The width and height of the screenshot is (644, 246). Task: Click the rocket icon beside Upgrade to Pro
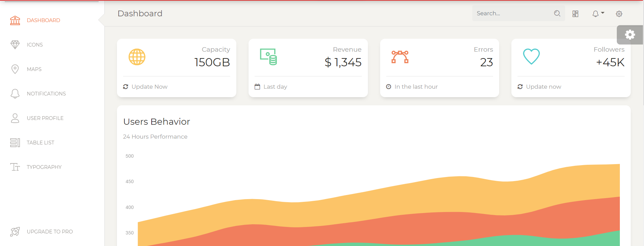15,232
